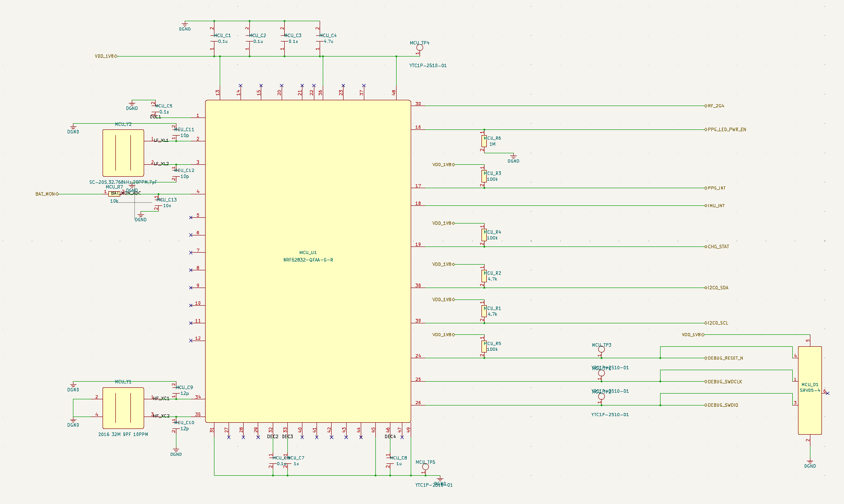Click the HF_XC1 net label

point(161,399)
